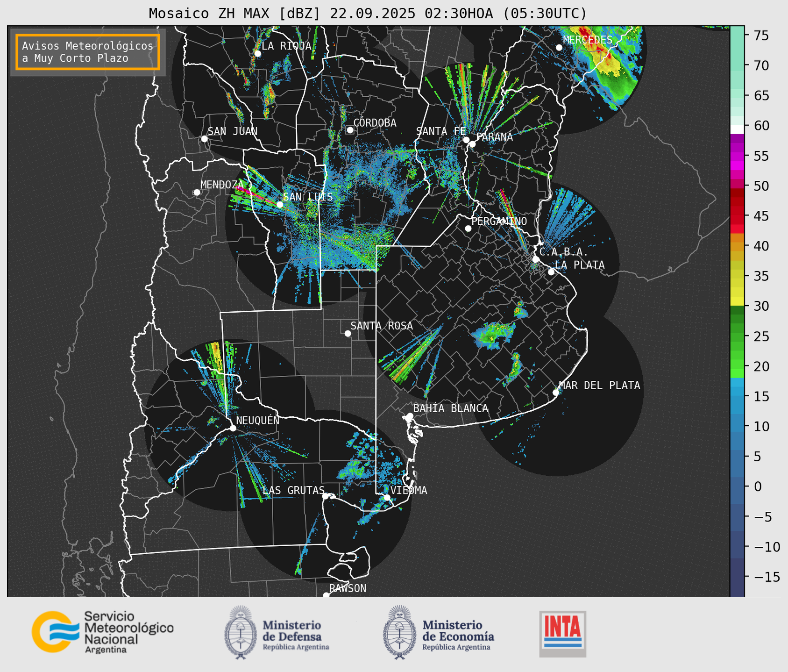This screenshot has height=672, width=788.
Task: Click the 70 tick label on the color scale
Action: coord(761,65)
